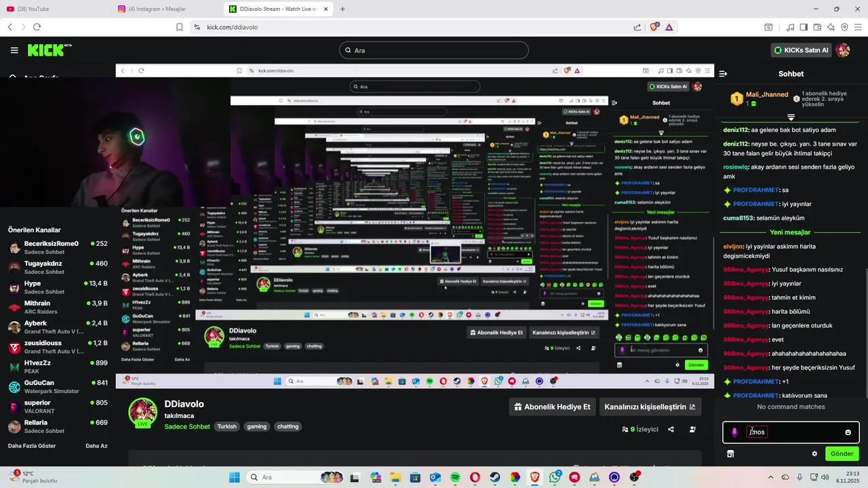Select the DDiavolo Stream tab
Image resolution: width=868 pixels, height=488 pixels.
click(x=278, y=9)
